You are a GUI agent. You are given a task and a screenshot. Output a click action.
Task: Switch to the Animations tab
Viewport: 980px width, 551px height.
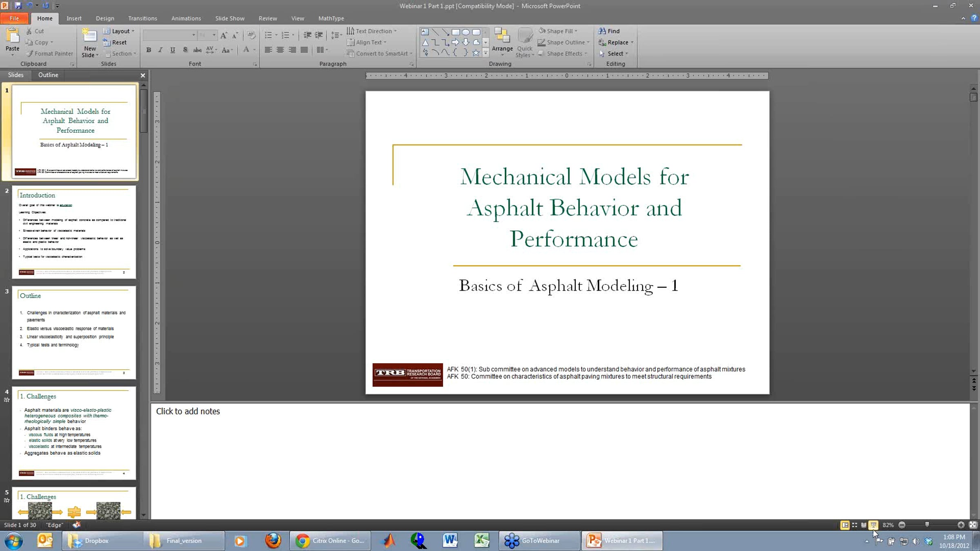[x=186, y=18]
